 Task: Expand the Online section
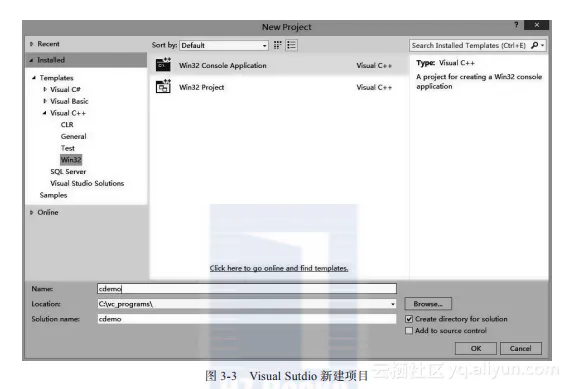[x=32, y=212]
